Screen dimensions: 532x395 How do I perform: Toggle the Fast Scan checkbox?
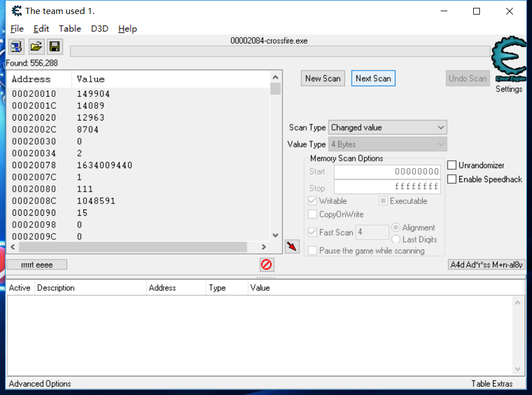pos(312,233)
